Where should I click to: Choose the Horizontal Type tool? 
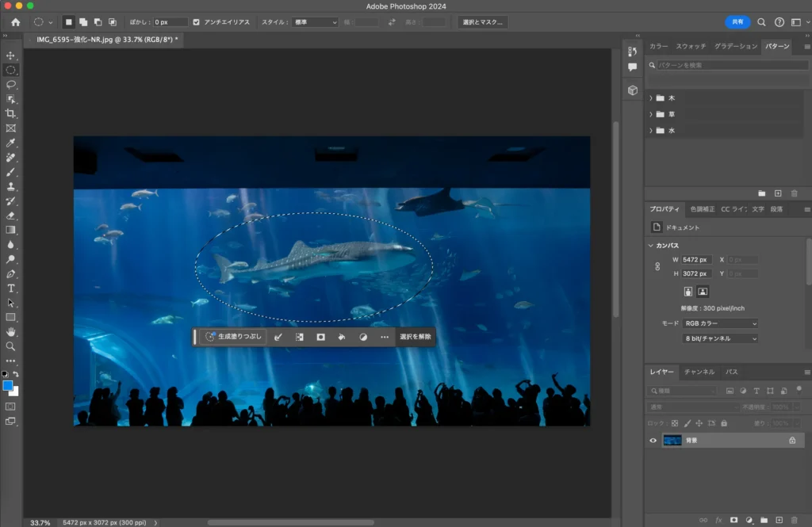tap(11, 288)
